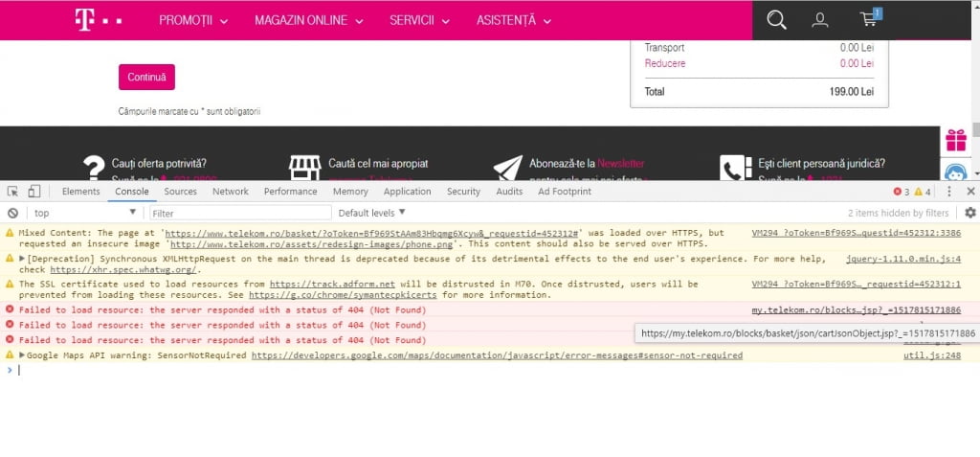Open the Default levels dropdown
The image size is (980, 457).
click(x=372, y=213)
